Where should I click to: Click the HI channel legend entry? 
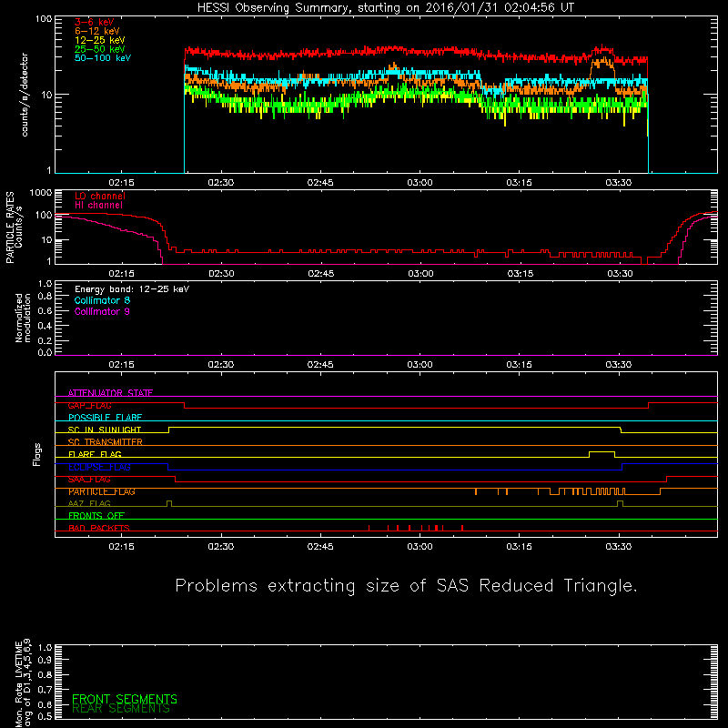coord(98,206)
